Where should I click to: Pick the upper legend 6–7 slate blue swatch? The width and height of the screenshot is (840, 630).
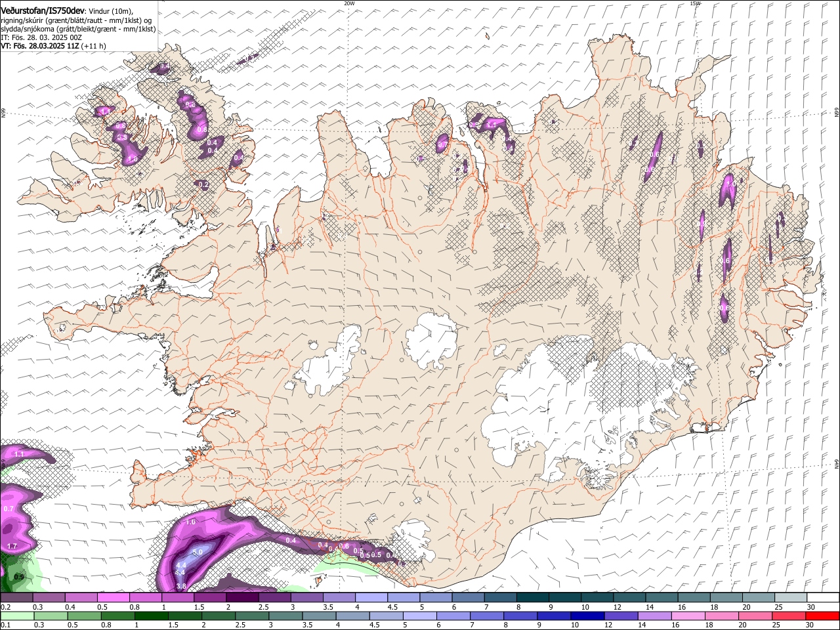tap(469, 597)
